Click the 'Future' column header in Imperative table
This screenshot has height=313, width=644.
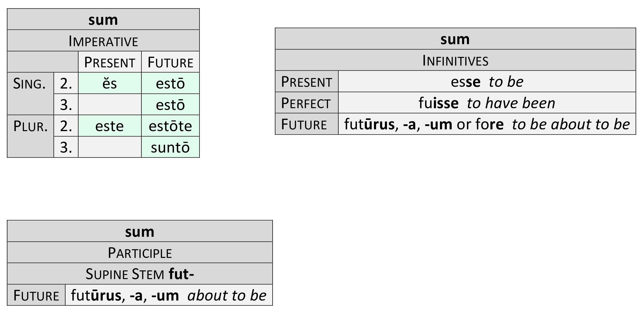[170, 62]
